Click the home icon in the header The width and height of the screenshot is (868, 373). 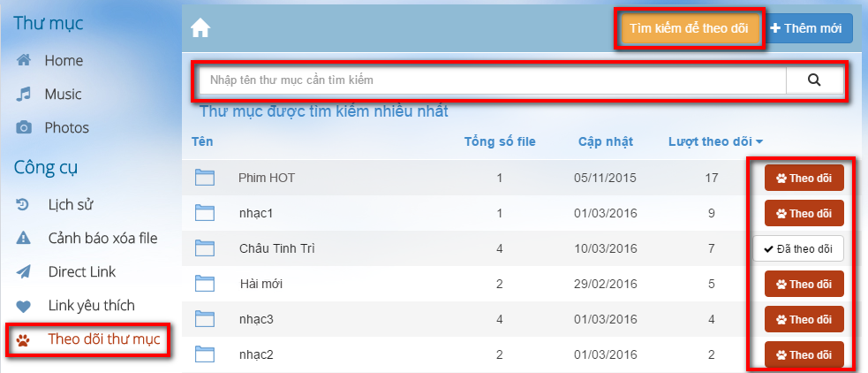click(200, 29)
